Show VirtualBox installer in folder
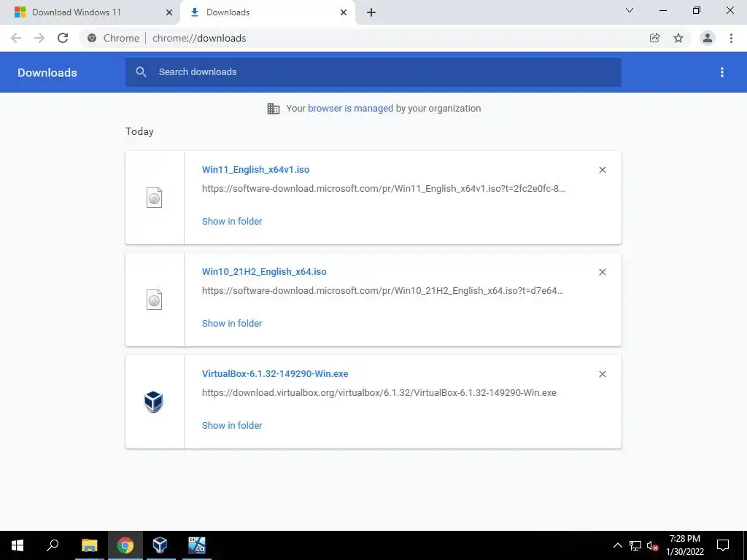747x560 pixels. click(232, 425)
